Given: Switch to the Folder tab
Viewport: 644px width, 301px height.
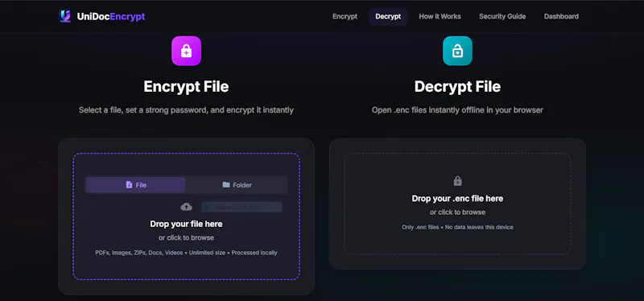Looking at the screenshot, I should [237, 185].
